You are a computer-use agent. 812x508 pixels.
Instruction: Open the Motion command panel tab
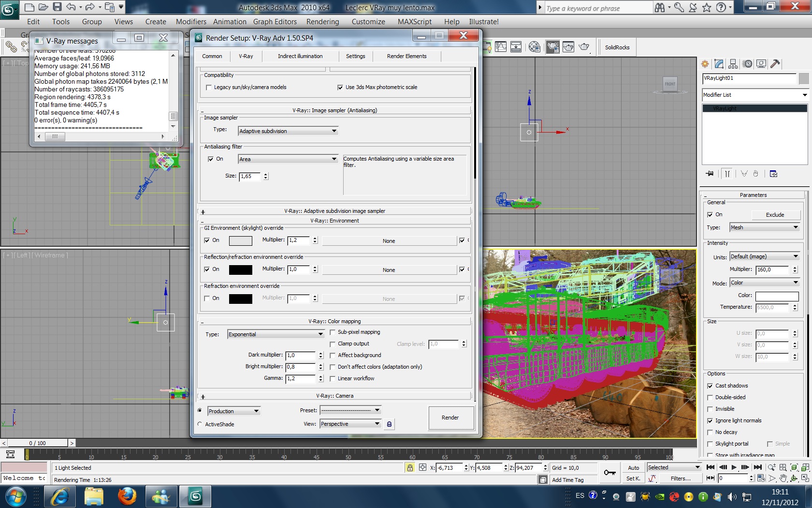coord(748,64)
